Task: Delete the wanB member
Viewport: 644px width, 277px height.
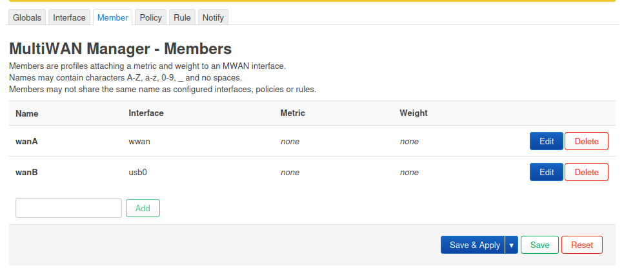Action: pyautogui.click(x=586, y=172)
